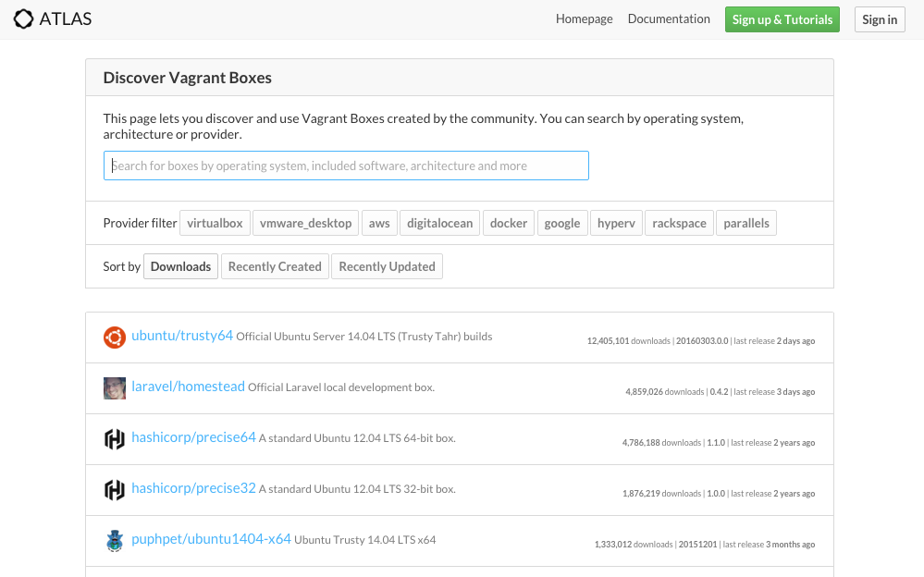Toggle the virtualbox provider filter
The image size is (924, 577).
tap(216, 223)
